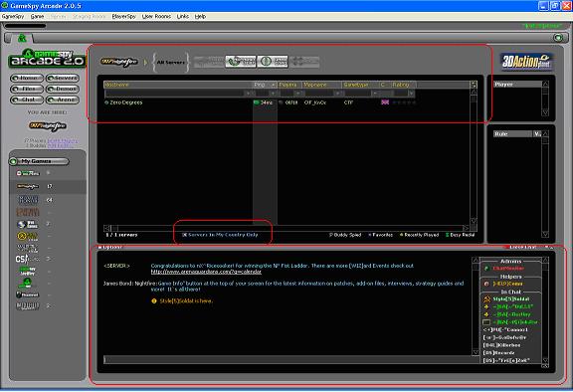Toggle the Favorites filter checkbox

(x=370, y=235)
